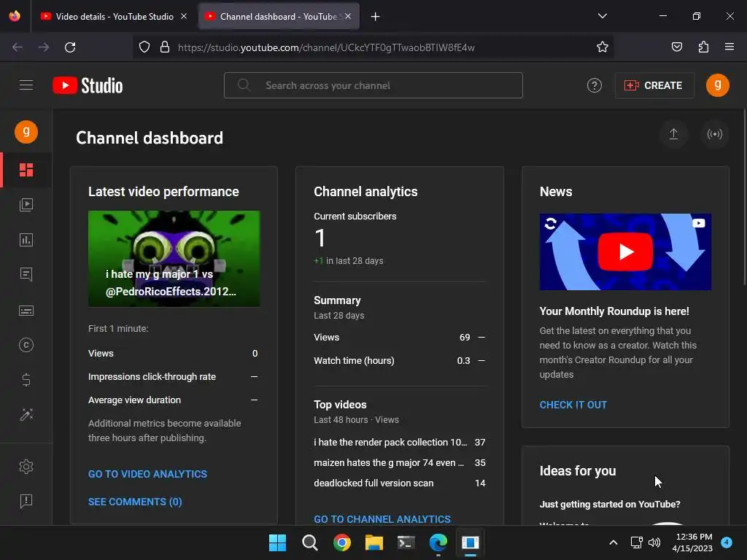Open top video 'deadlocked full version scan'

[x=399, y=483]
